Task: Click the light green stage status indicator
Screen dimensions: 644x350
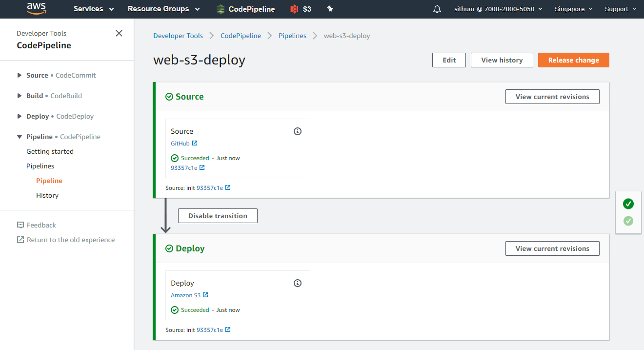Action: 628,221
